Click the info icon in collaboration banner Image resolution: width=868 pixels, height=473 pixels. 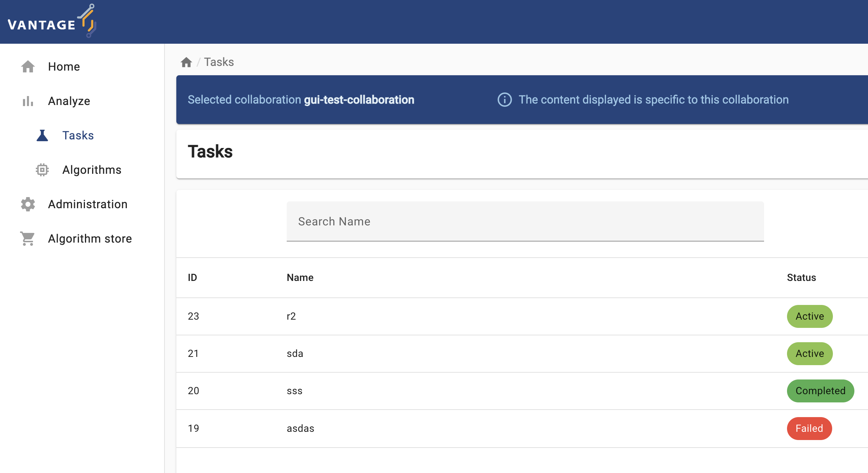coord(505,100)
